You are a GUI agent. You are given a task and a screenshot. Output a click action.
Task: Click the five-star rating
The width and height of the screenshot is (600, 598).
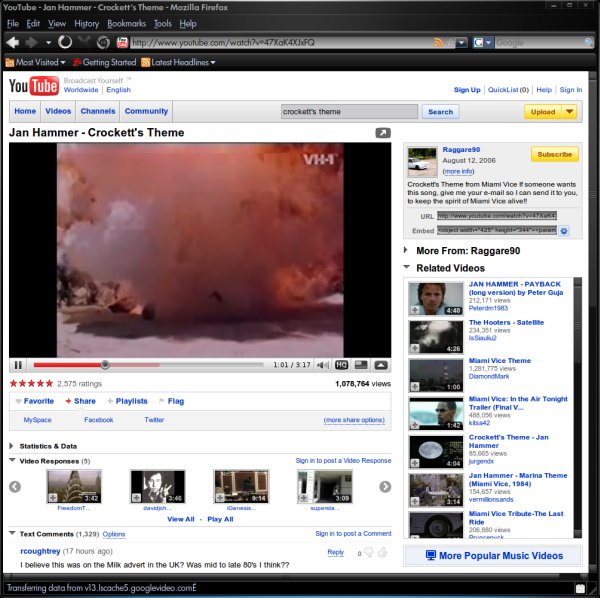click(31, 383)
